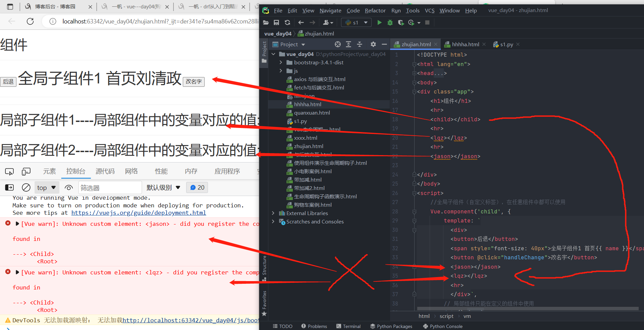Click the Open folder icon in PyCharm toolbar
This screenshot has height=330, width=644.
pyautogui.click(x=266, y=22)
